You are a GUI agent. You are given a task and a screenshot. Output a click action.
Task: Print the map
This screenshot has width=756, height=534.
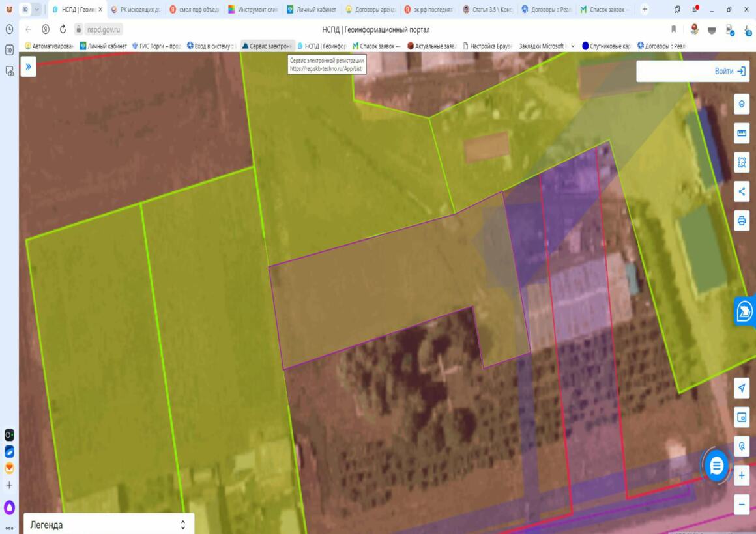pyautogui.click(x=741, y=221)
